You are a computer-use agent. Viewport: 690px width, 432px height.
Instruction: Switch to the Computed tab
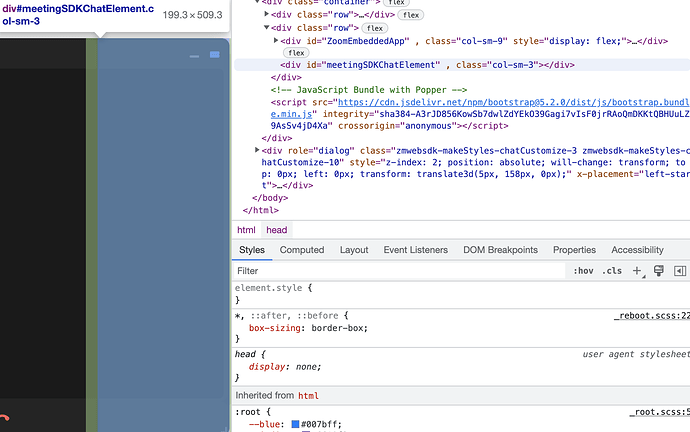[x=302, y=250]
